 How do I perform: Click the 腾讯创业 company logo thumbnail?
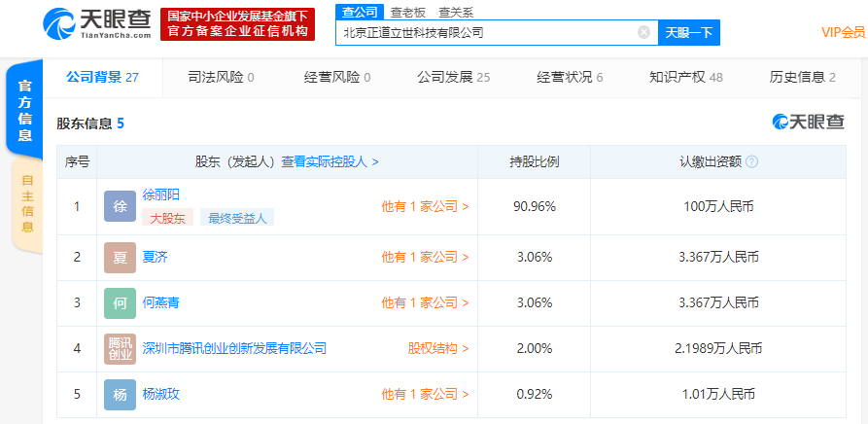pos(120,348)
